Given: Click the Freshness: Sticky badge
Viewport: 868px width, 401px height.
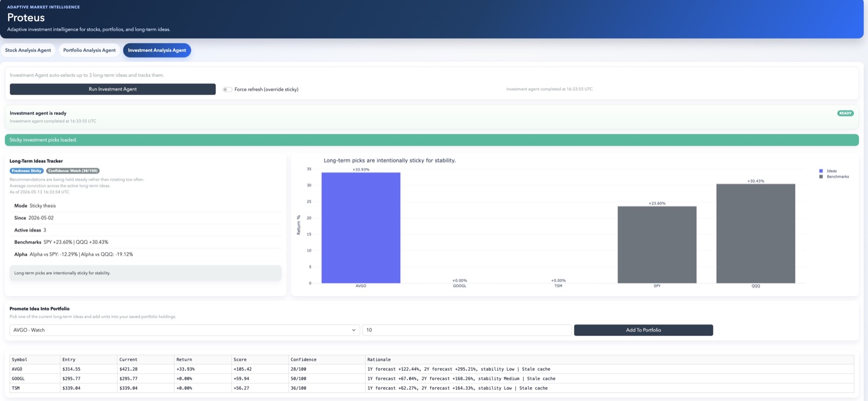Looking at the screenshot, I should (27, 170).
